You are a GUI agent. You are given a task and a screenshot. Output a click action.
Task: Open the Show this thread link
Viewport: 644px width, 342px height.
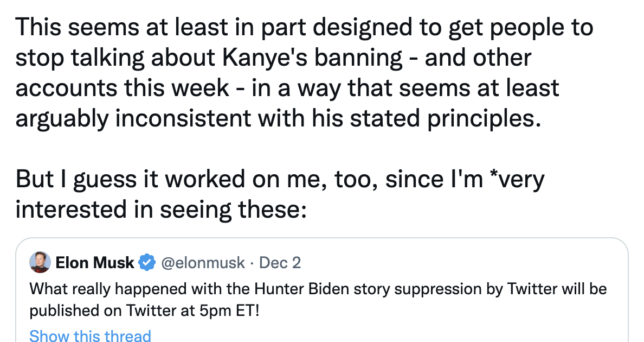coord(90,336)
